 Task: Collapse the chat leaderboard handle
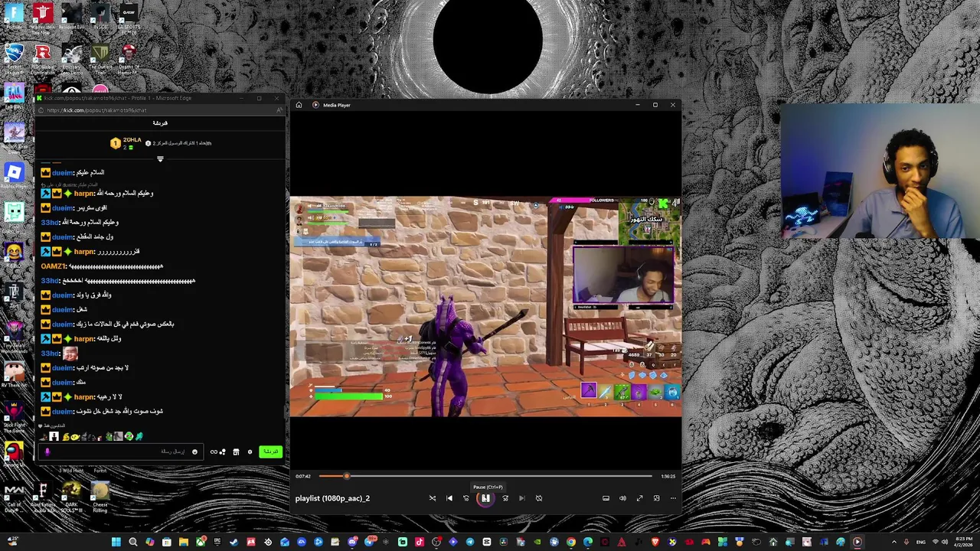coord(160,159)
